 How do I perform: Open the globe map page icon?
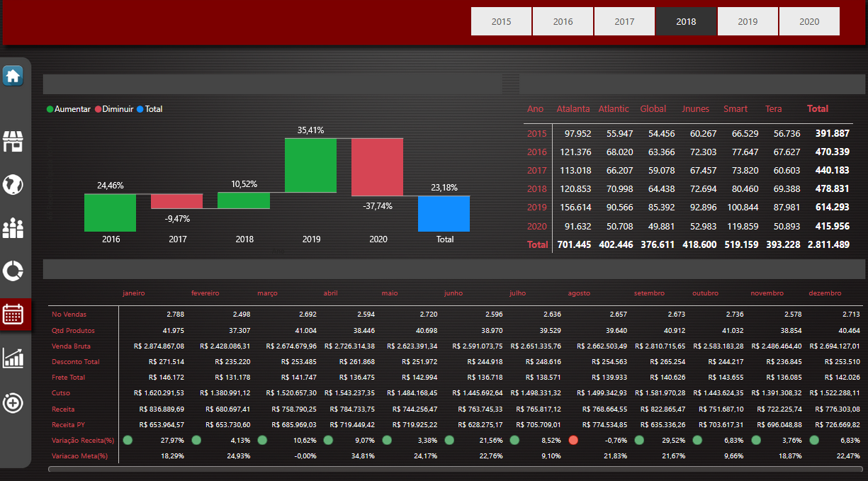pos(13,184)
